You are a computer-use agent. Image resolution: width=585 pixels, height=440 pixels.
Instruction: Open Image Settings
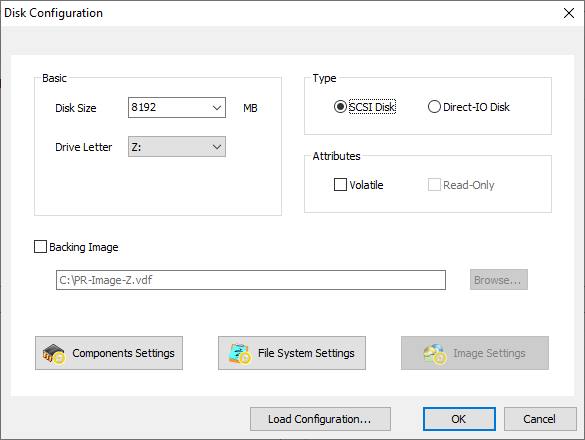coord(475,353)
